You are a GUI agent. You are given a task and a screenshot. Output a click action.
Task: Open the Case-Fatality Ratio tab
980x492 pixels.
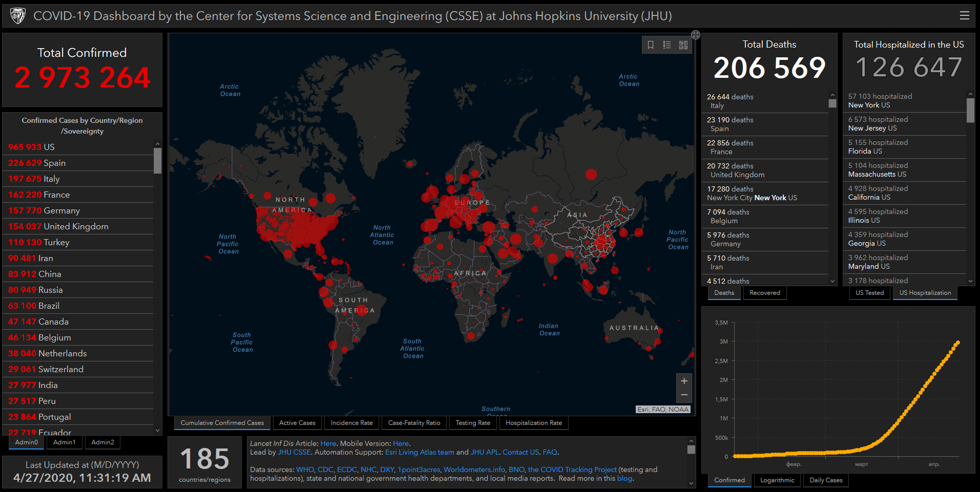point(414,423)
